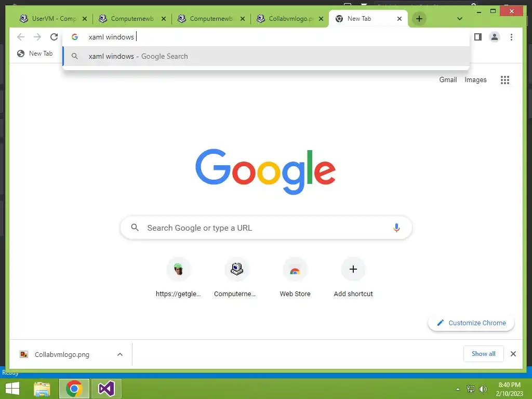Viewport: 532px width, 399px height.
Task: Show hidden tray icons arrow
Action: [458, 389]
